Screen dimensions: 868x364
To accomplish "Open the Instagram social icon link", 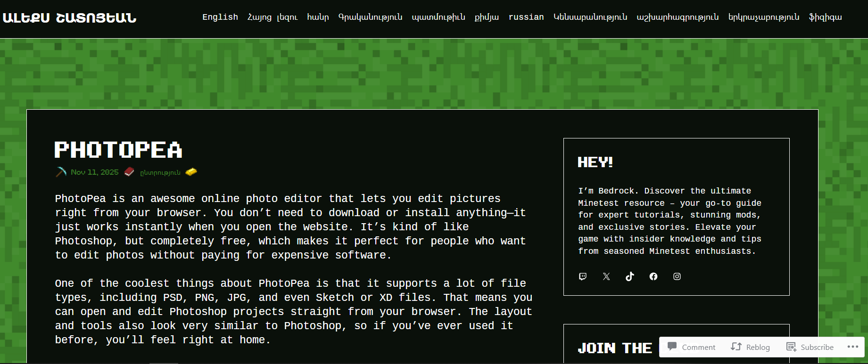I will coord(677,276).
